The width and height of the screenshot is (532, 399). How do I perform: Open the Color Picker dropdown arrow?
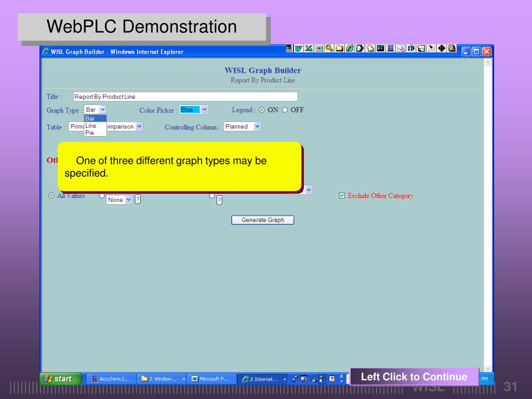204,110
